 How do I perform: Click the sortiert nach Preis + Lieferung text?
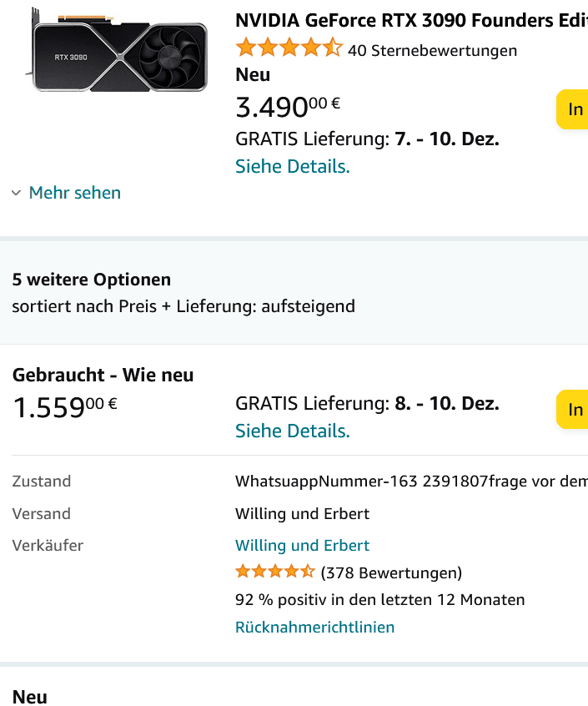tap(183, 306)
